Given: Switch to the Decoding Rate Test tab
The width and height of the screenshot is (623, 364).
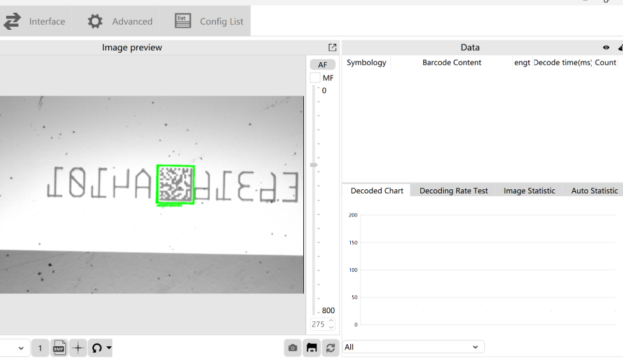Looking at the screenshot, I should click(453, 191).
